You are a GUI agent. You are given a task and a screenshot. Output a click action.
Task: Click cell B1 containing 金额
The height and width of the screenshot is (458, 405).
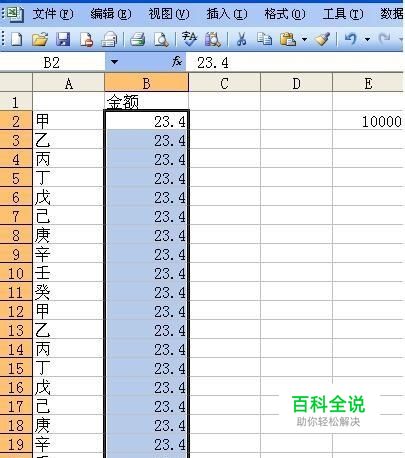click(146, 102)
